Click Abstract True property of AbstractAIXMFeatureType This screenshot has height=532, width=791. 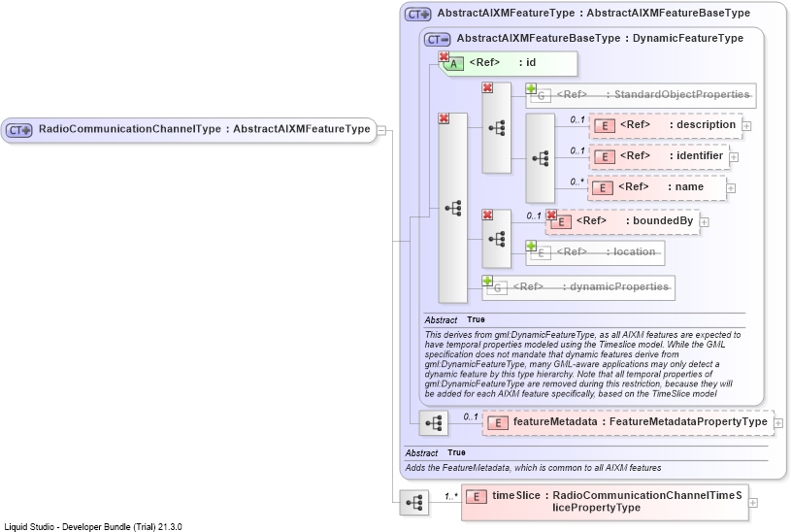[x=436, y=453]
